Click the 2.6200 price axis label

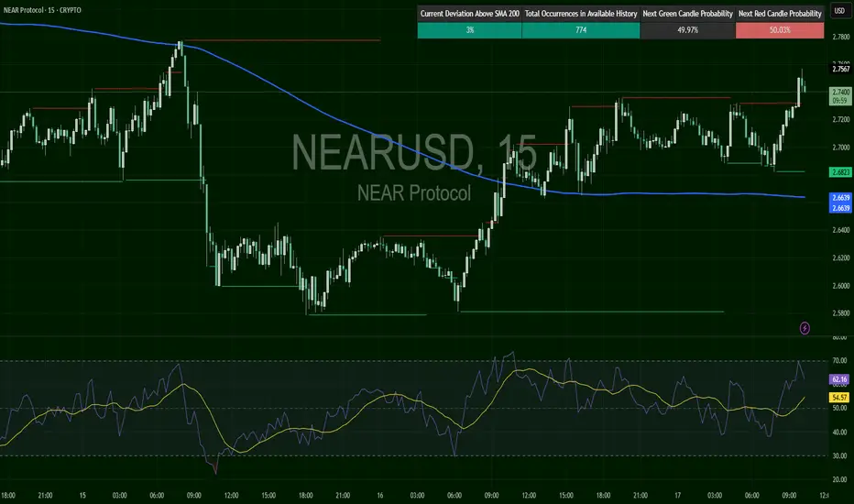pos(841,257)
